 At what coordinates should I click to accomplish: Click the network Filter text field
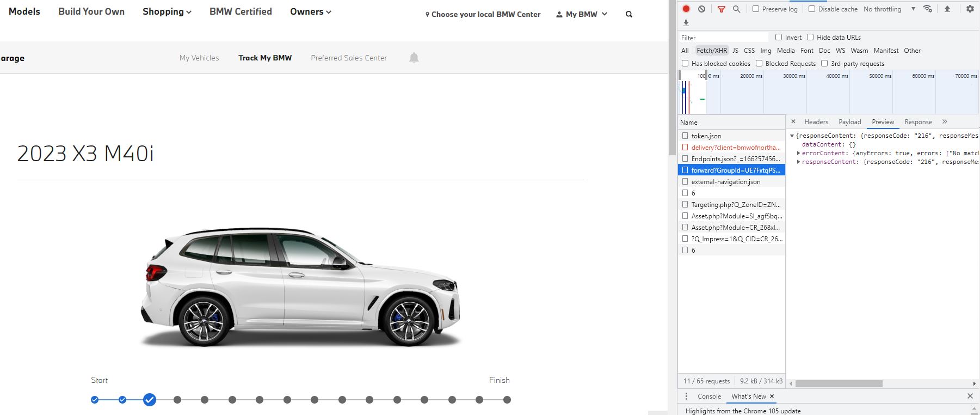724,38
